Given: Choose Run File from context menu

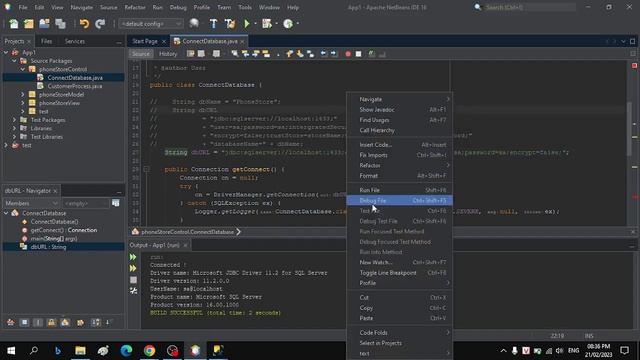Looking at the screenshot, I should click(x=399, y=190).
